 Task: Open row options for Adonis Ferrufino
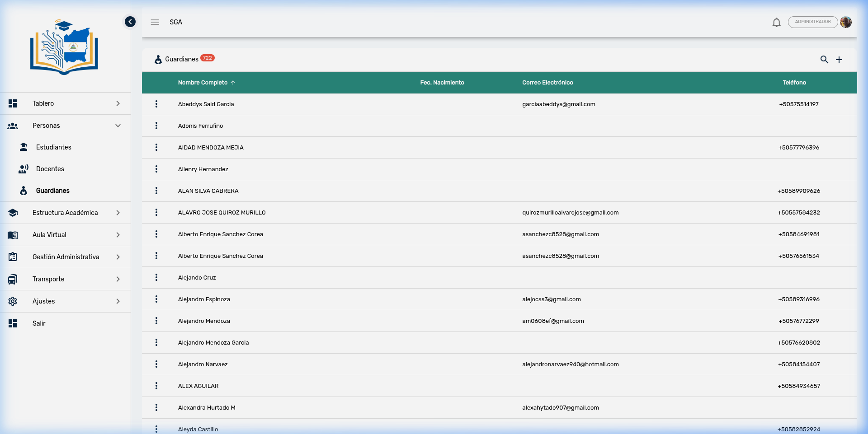156,126
